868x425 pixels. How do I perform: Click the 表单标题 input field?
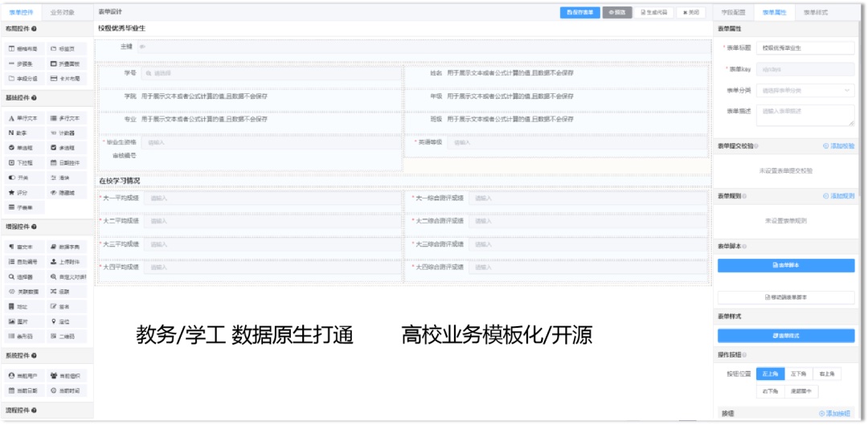click(806, 48)
